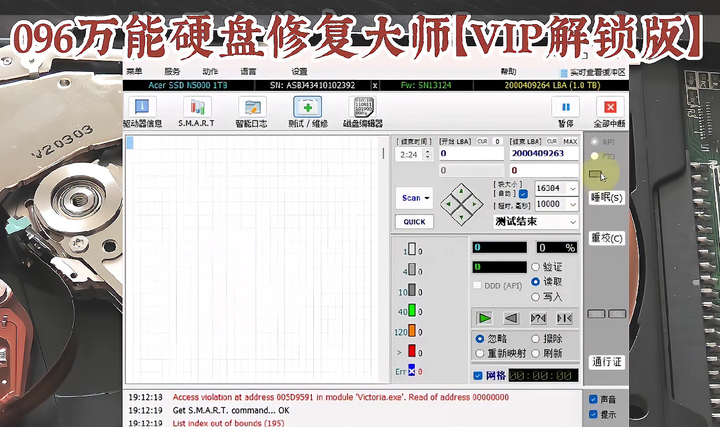Open the 设置 menu
The height and width of the screenshot is (427, 720).
299,72
